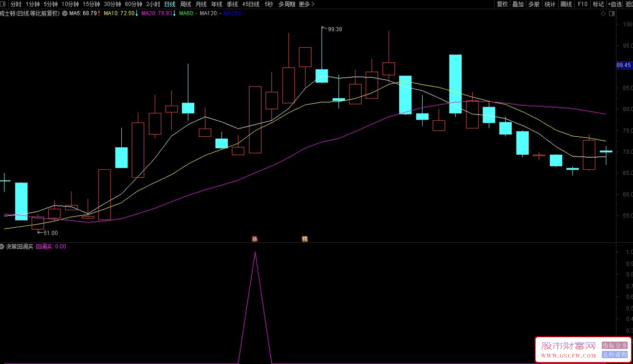Screen dimensions: 633x364
Task: Add stock via +自选 button
Action: (615, 4)
